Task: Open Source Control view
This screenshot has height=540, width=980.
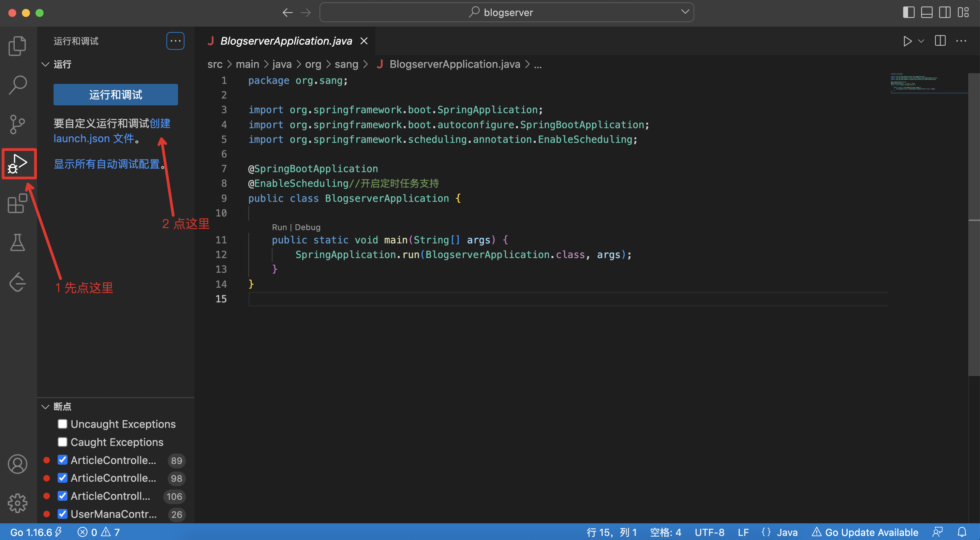Action: click(x=17, y=124)
